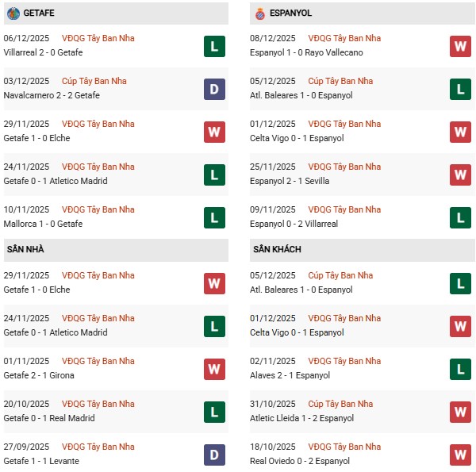Image resolution: width=476 pixels, height=472 pixels.
Task: Select the W badge for Getafe 2-1 Girona
Action: [213, 369]
